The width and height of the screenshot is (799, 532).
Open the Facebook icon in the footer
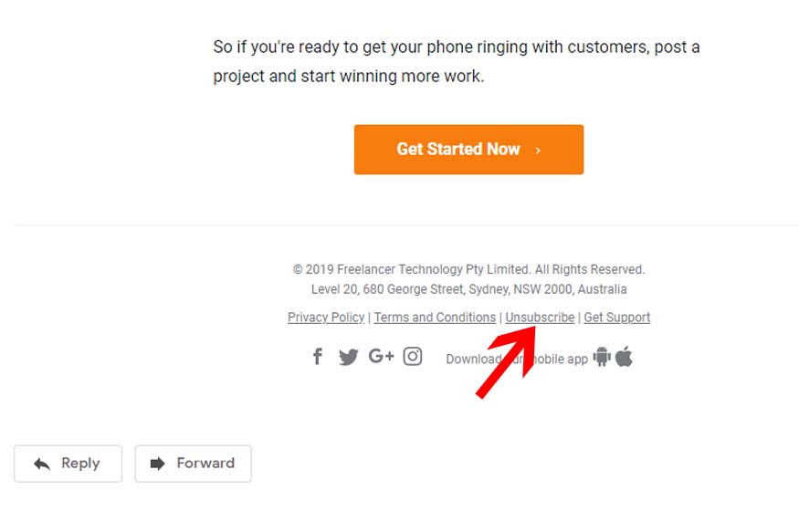(x=318, y=357)
